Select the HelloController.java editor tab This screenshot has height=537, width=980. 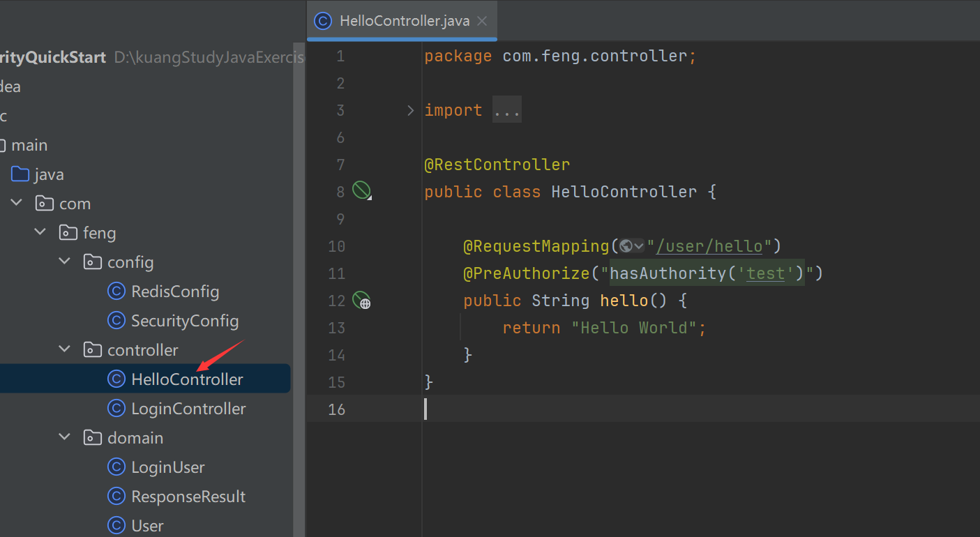tap(402, 21)
